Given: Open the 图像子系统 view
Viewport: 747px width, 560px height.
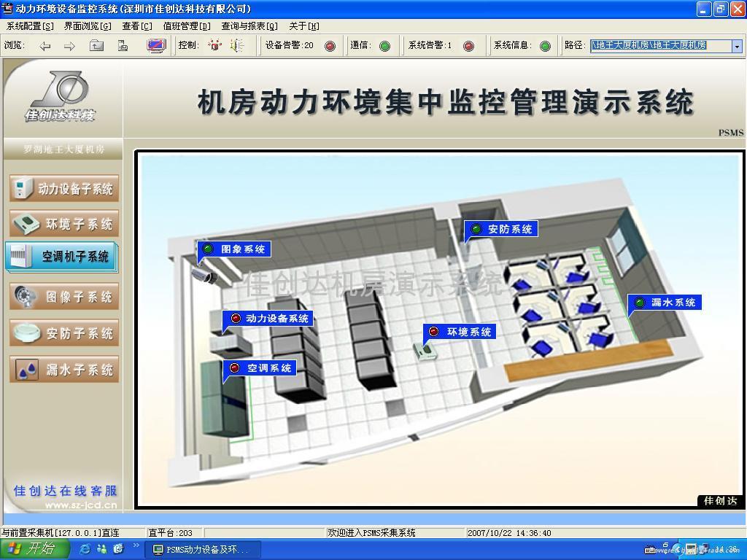Looking at the screenshot, I should 63,296.
